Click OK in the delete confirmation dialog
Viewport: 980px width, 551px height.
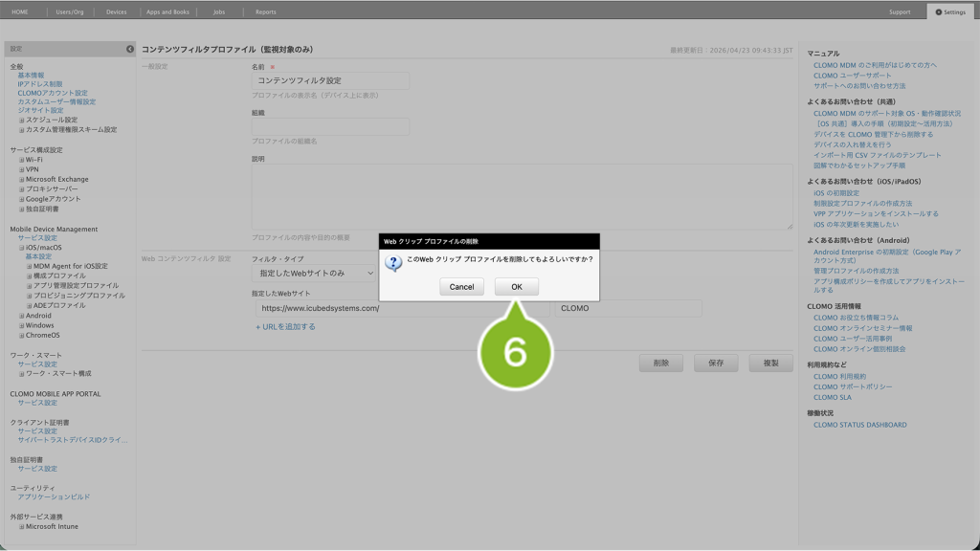pyautogui.click(x=516, y=287)
